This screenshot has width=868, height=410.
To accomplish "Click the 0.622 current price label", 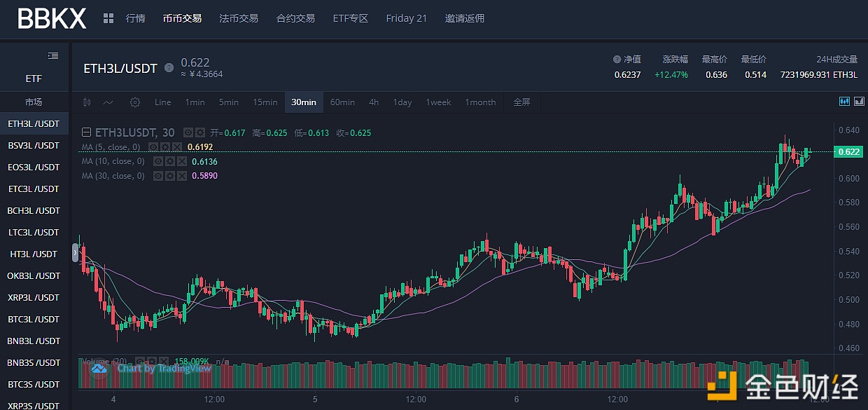I will click(848, 151).
